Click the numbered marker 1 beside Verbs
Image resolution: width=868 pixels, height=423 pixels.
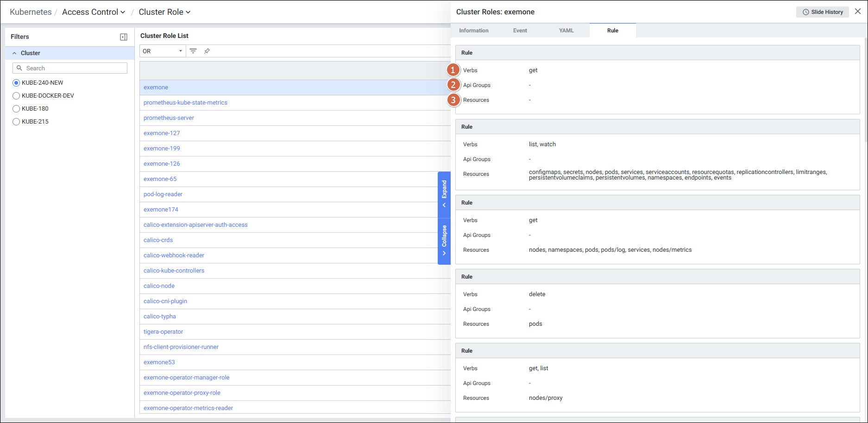(x=453, y=70)
